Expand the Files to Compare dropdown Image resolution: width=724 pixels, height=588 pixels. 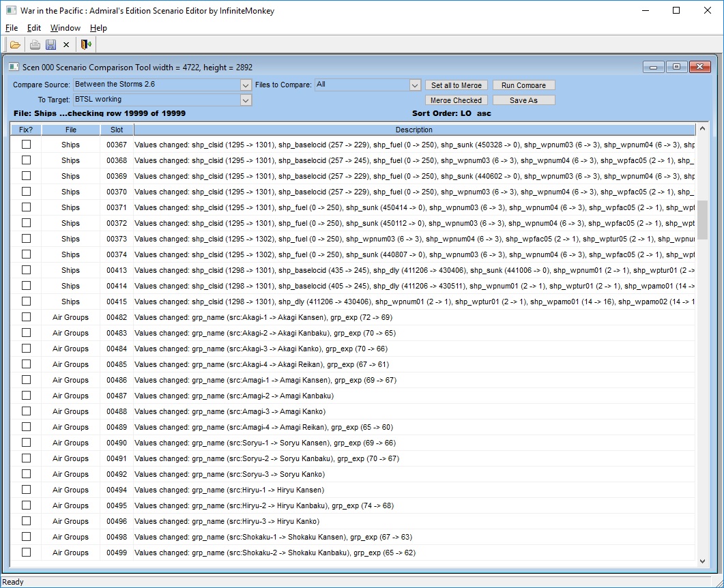(x=415, y=85)
